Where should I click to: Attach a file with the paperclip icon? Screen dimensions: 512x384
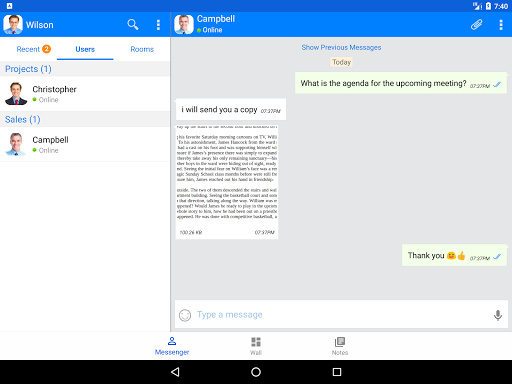(x=476, y=25)
